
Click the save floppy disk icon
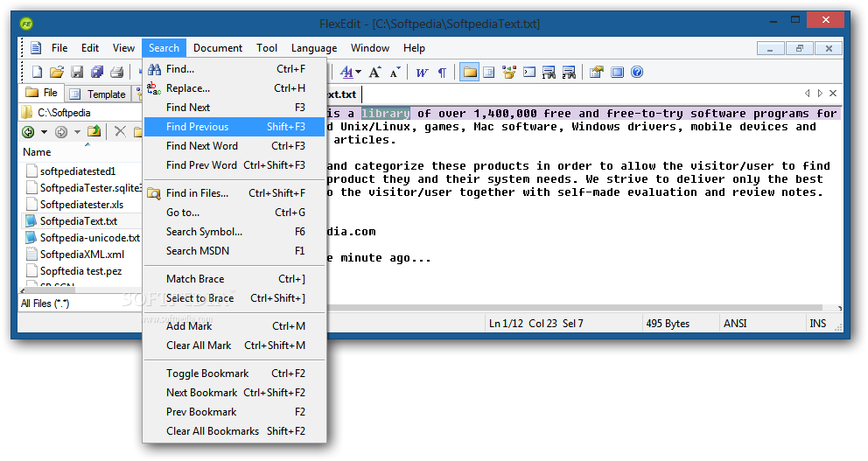(x=78, y=72)
